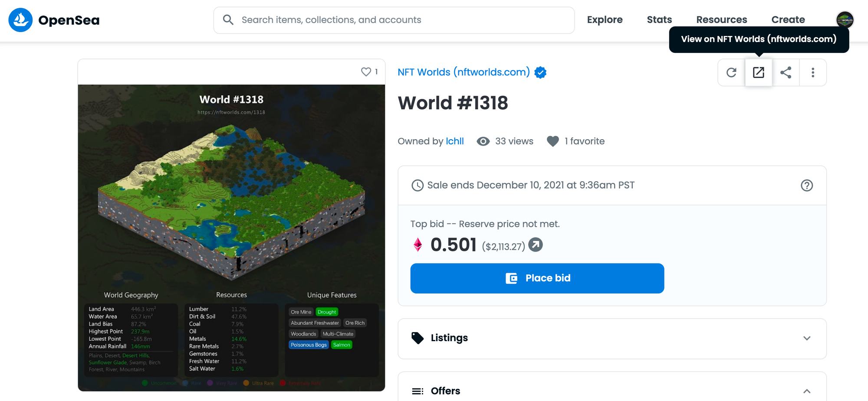
Task: Open the World #1318 artwork image
Action: (231, 238)
